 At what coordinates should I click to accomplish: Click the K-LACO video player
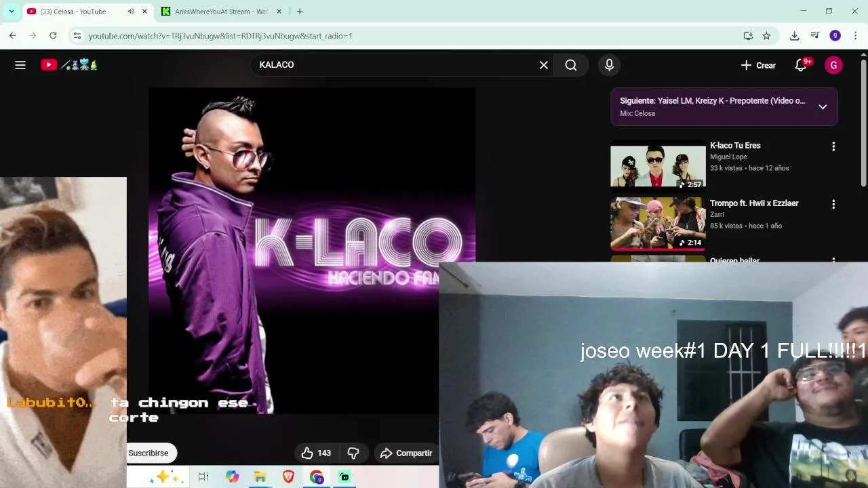(312, 251)
